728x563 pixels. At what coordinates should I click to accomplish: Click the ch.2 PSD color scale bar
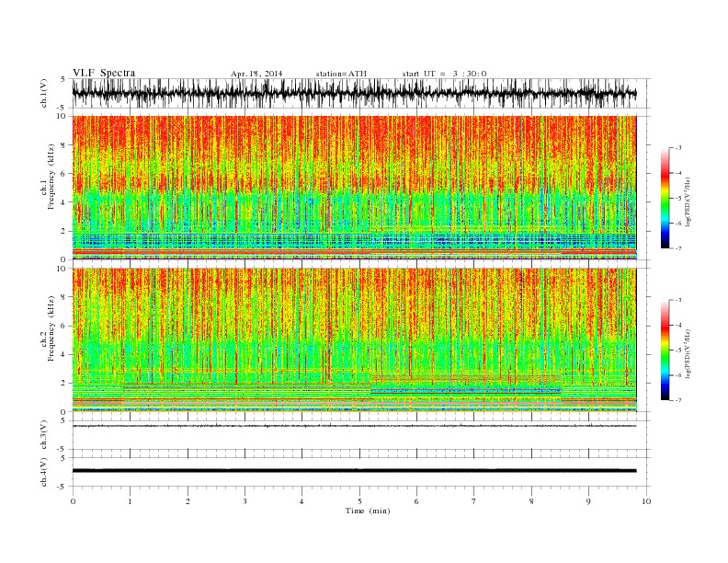(665, 350)
